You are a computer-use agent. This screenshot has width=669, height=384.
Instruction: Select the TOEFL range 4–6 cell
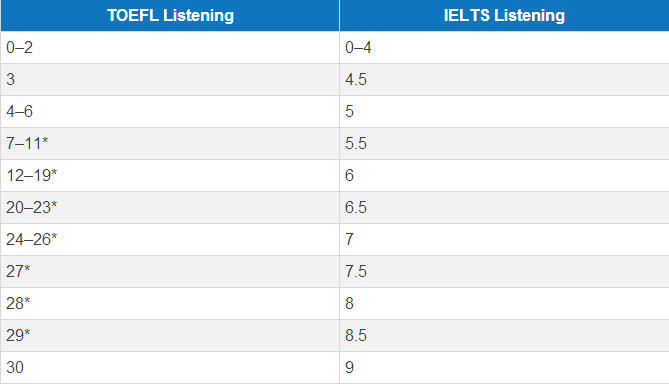pos(170,111)
